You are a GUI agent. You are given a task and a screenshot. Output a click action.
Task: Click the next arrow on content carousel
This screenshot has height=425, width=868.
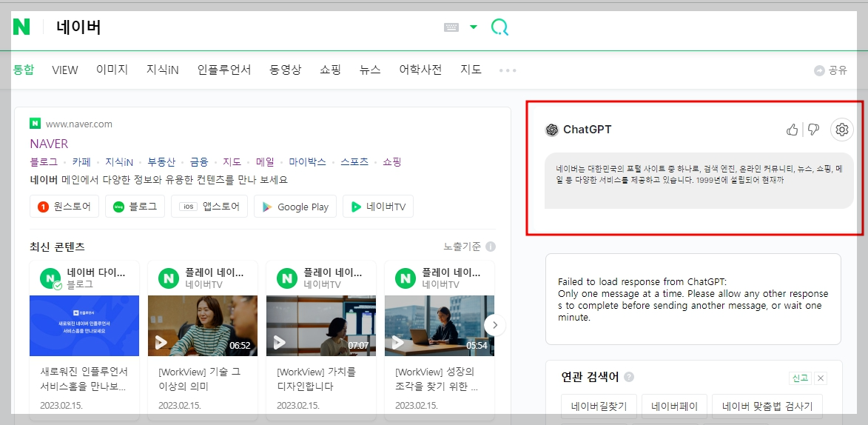(495, 325)
